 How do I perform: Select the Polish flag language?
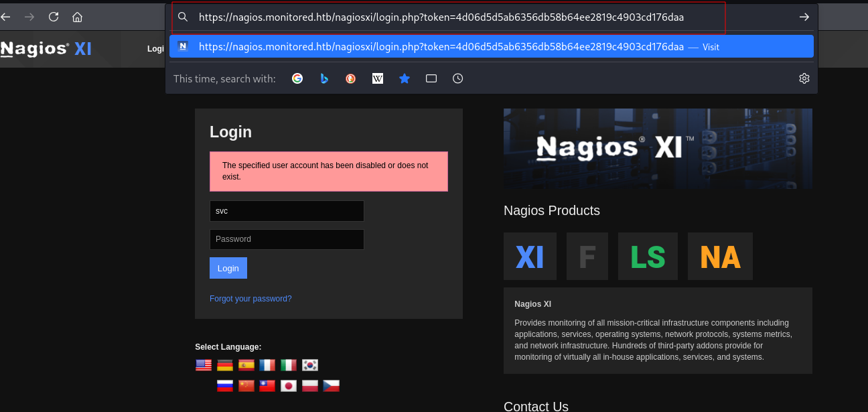310,386
